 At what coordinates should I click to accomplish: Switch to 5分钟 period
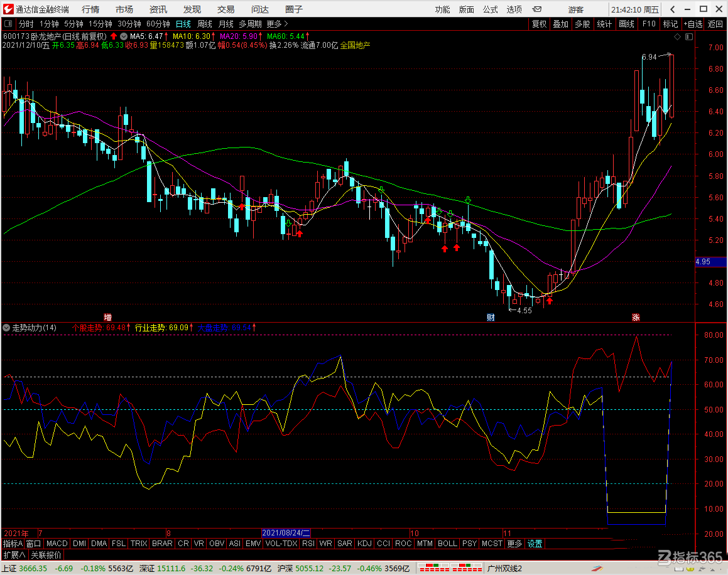pos(74,24)
